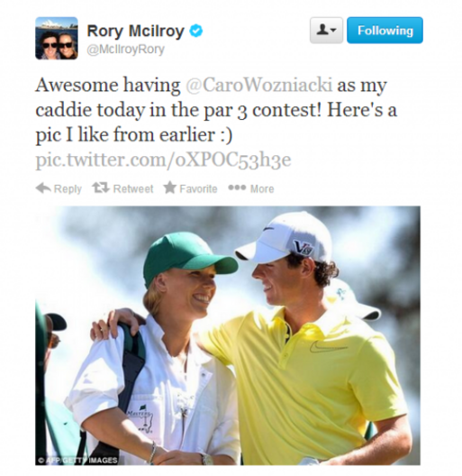Click the More text label
462x476 pixels.
click(x=262, y=188)
